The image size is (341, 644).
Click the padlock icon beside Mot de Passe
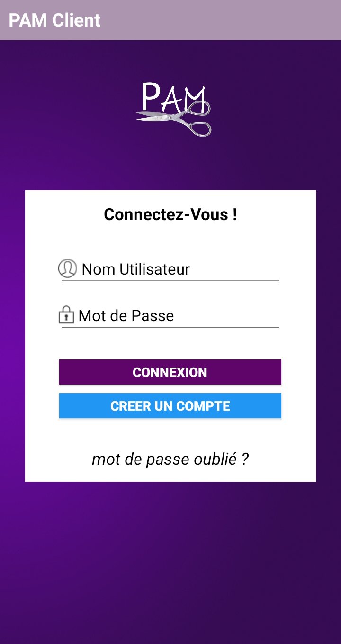coord(66,315)
